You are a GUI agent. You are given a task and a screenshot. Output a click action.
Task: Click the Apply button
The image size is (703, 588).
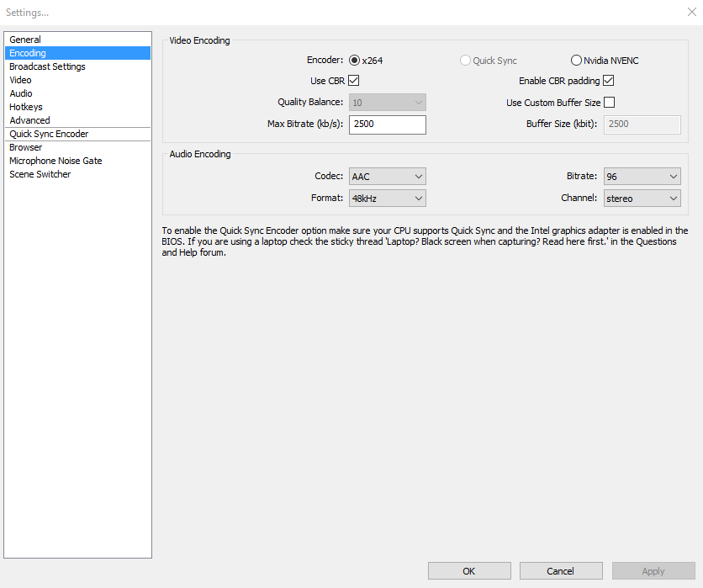[x=653, y=571]
